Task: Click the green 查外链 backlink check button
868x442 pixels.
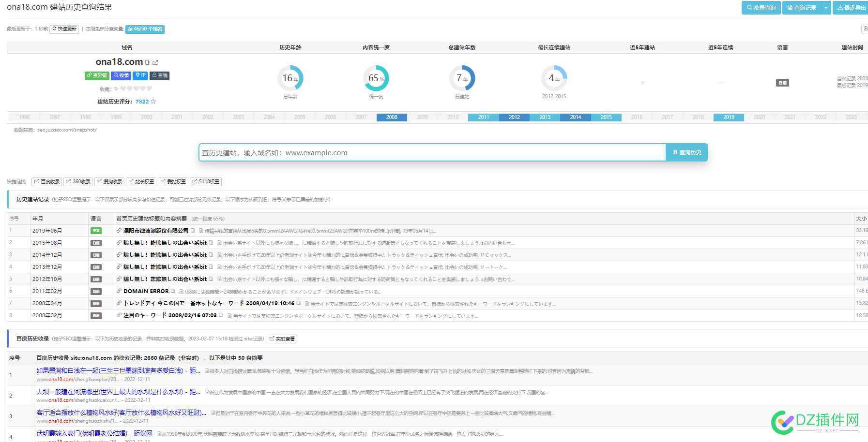Action: (97, 75)
